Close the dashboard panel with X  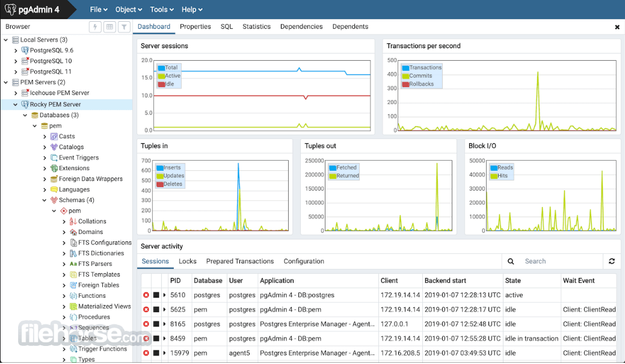[x=617, y=27]
